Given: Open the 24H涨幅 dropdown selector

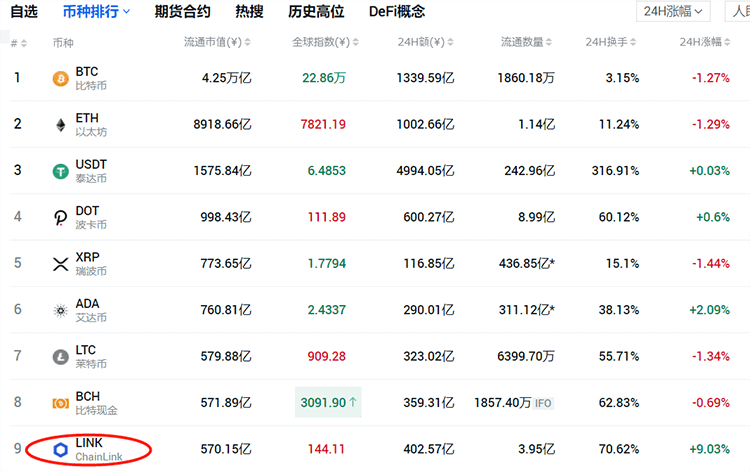Looking at the screenshot, I should [673, 11].
